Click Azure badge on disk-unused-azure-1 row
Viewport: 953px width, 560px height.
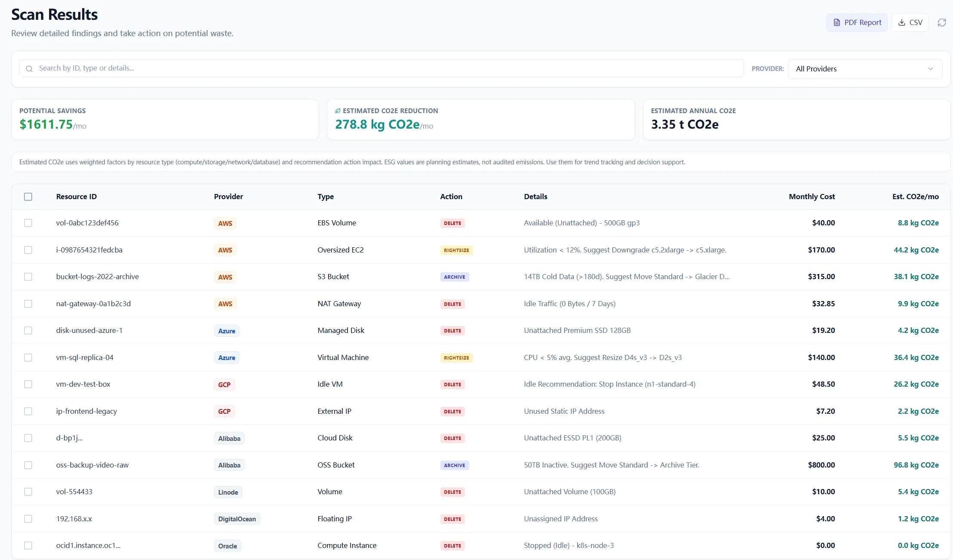point(227,331)
